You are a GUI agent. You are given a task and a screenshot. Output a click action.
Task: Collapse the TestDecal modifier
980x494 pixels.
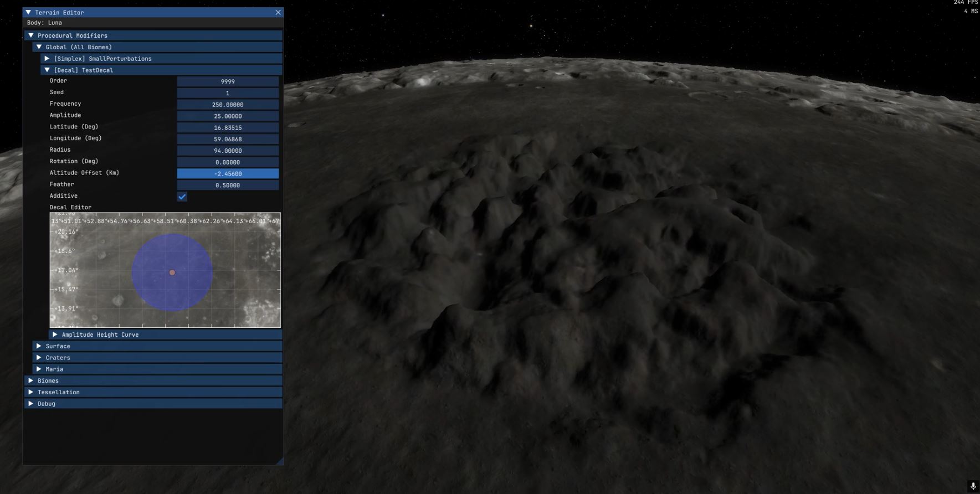click(47, 70)
